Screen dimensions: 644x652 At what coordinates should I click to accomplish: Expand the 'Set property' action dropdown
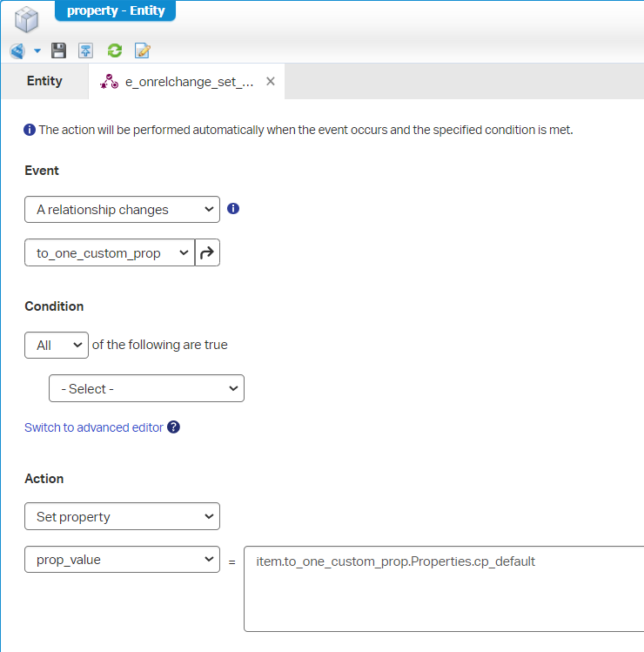(122, 516)
